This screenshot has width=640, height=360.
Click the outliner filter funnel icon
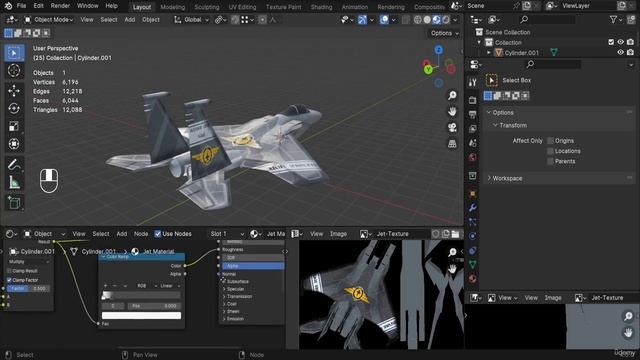tap(613, 19)
